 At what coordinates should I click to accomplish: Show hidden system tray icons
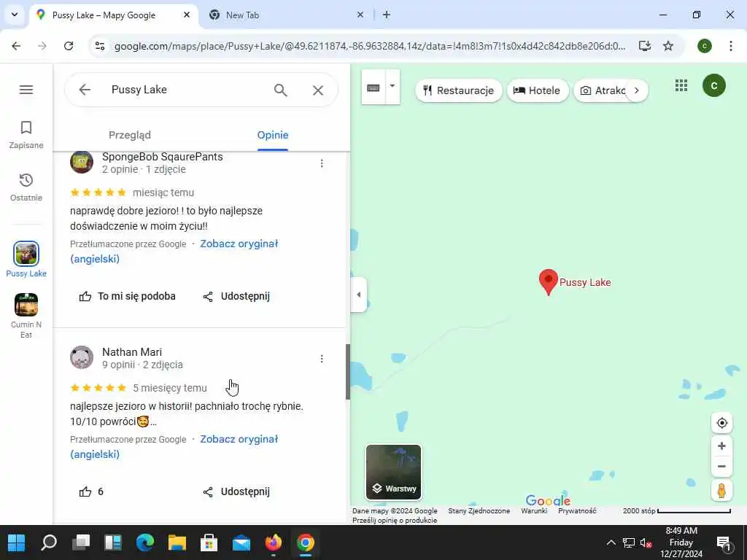[x=611, y=542]
